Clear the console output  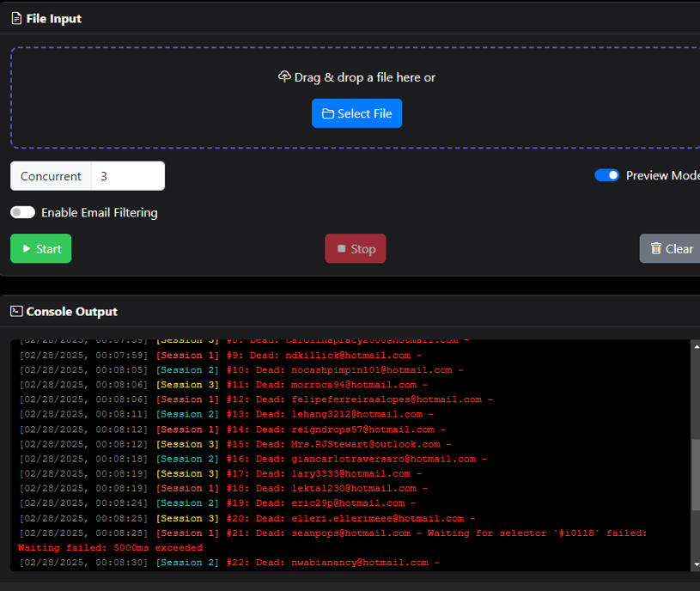(671, 248)
